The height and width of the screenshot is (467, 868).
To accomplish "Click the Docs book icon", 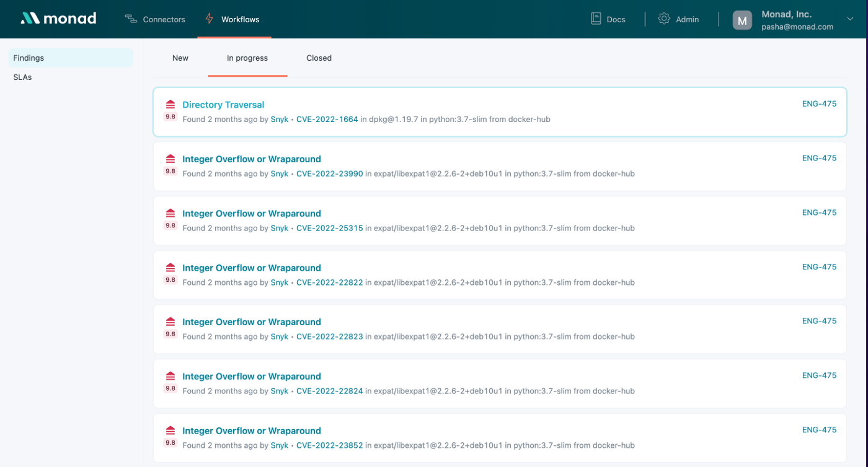I will point(596,19).
